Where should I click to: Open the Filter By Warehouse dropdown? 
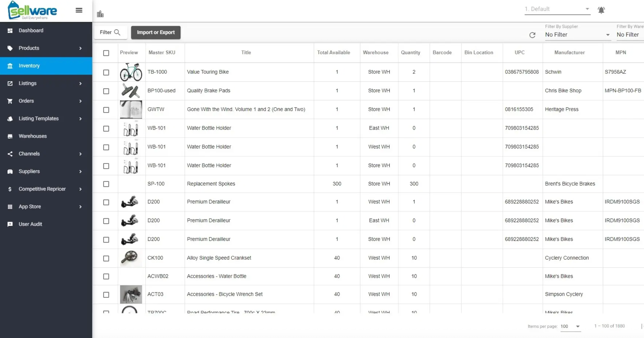630,35
